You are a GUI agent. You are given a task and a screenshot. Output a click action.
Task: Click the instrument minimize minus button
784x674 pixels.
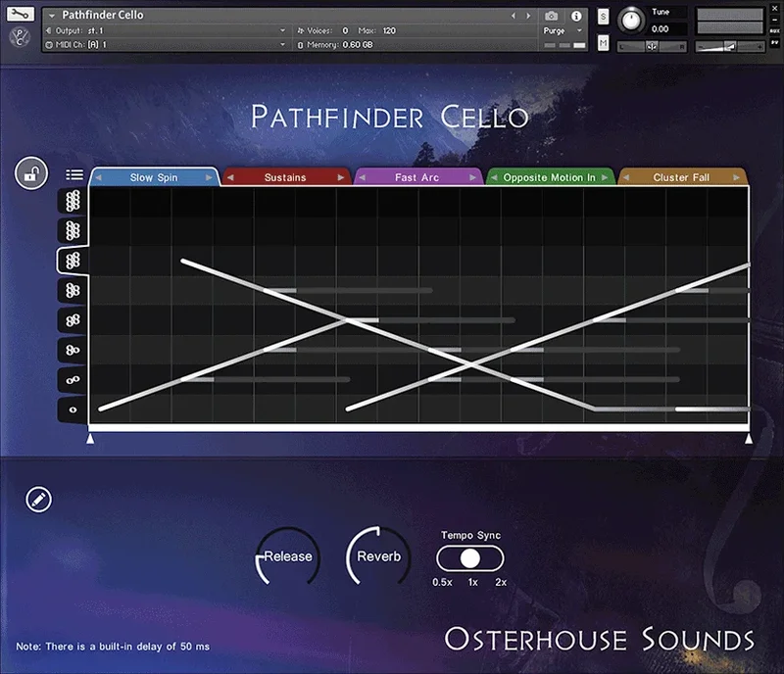(774, 20)
